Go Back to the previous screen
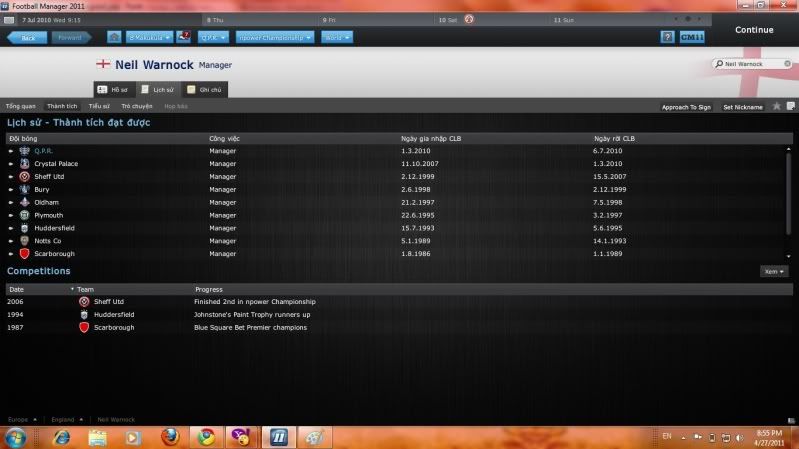Image resolution: width=799 pixels, height=449 pixels. pyautogui.click(x=27, y=38)
